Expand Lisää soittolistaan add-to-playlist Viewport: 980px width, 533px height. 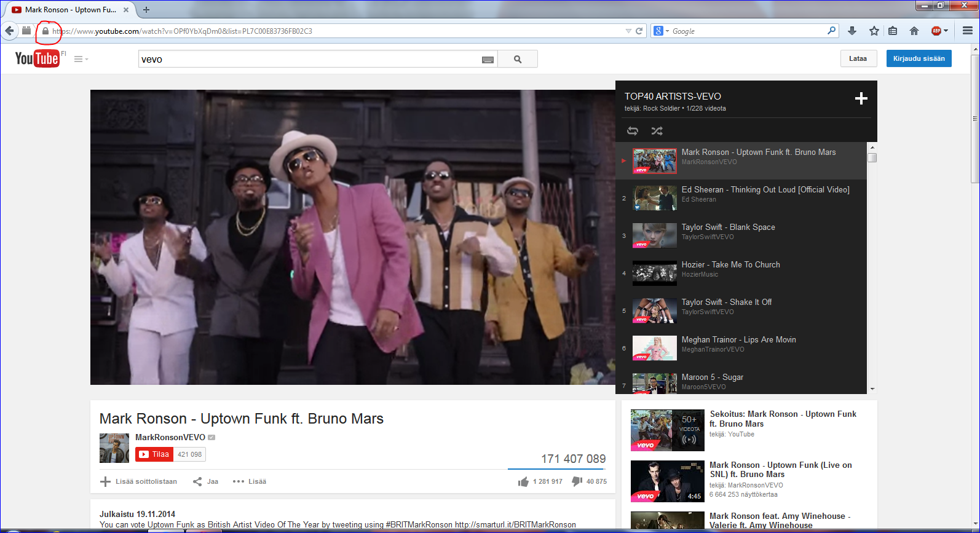click(138, 481)
